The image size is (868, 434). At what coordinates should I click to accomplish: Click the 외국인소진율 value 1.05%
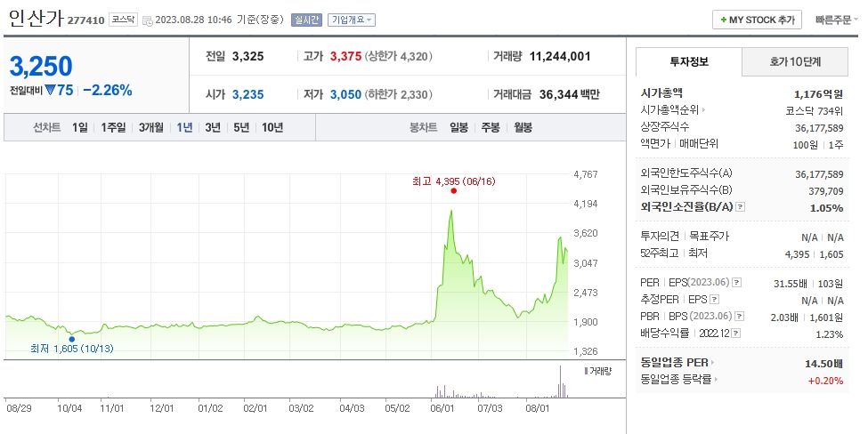[826, 208]
